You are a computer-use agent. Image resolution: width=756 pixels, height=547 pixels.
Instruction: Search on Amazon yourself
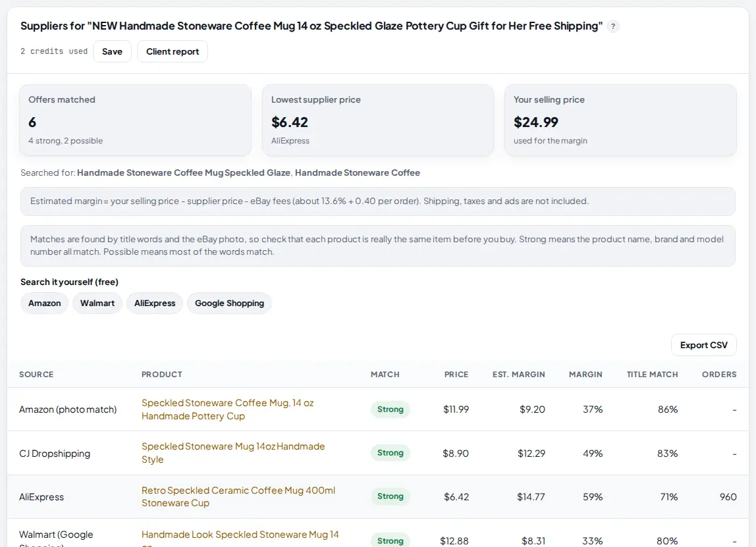[44, 303]
